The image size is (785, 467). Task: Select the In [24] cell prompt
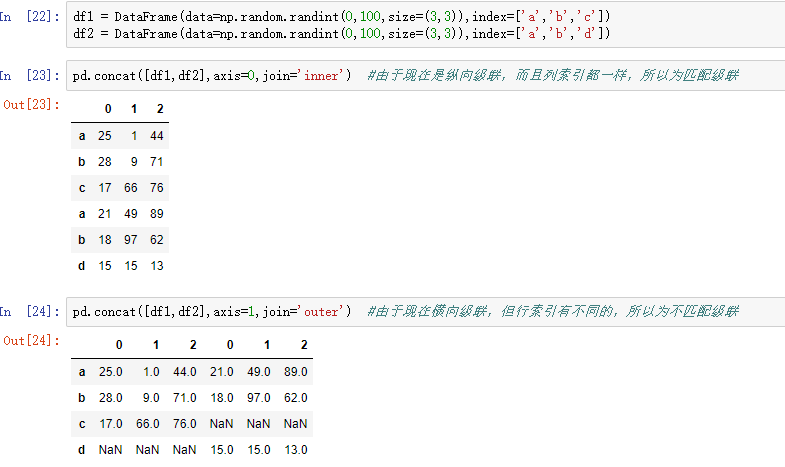[x=30, y=312]
